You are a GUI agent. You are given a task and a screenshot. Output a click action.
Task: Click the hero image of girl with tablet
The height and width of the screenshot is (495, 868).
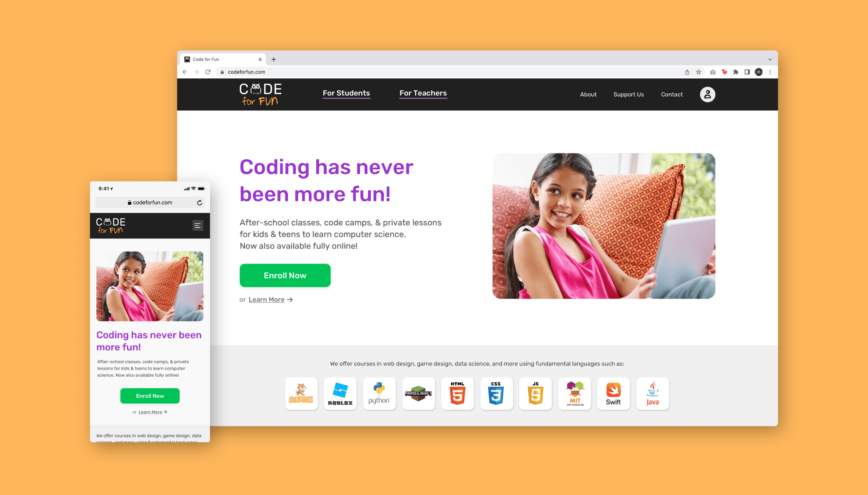[x=604, y=225]
